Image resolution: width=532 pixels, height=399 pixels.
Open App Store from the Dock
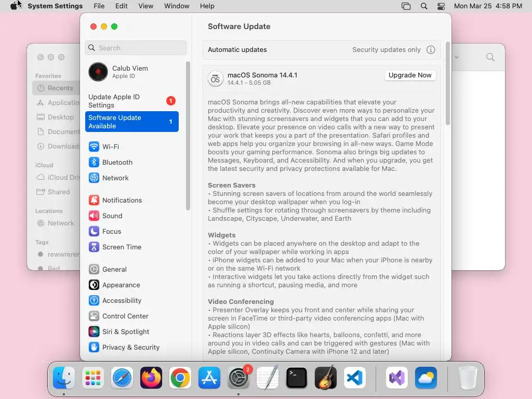(x=209, y=378)
